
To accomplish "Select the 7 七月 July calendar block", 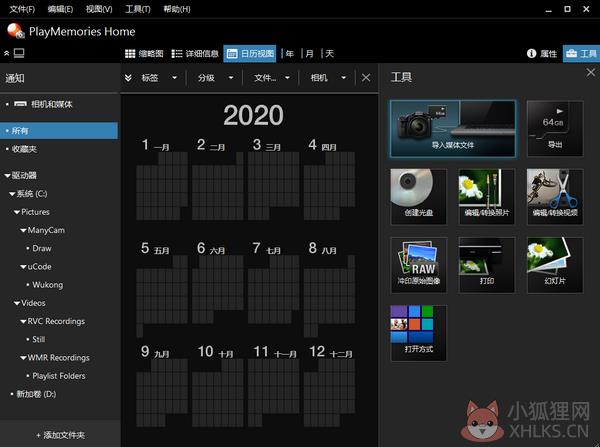I will 274,282.
